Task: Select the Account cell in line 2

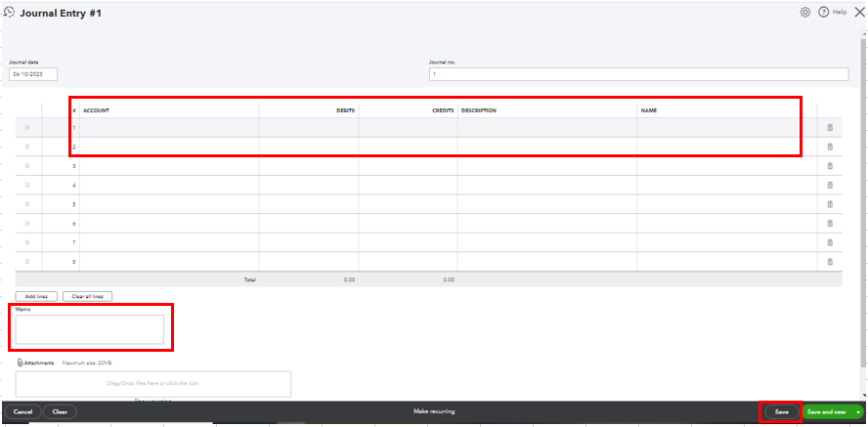Action: click(x=169, y=147)
